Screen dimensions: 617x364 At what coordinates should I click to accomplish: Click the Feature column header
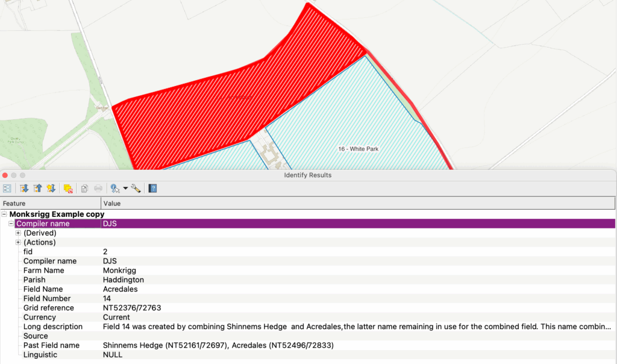51,204
